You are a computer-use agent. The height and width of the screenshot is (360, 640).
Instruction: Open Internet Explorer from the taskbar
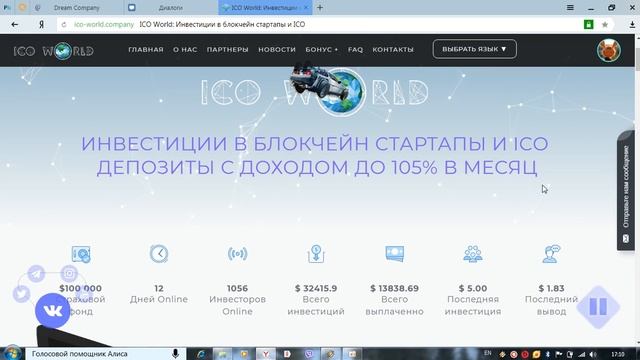pyautogui.click(x=201, y=354)
